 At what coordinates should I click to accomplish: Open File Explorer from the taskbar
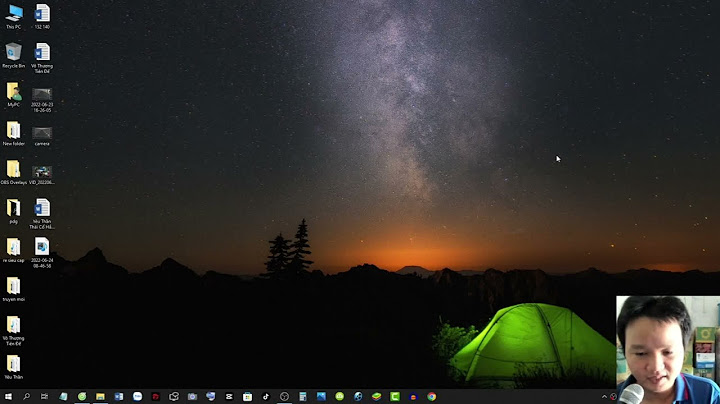click(x=100, y=397)
